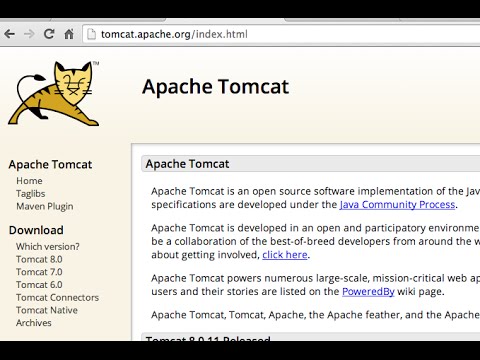Click the Apache Tomcat sidebar heading
The width and height of the screenshot is (480, 360).
(x=50, y=165)
